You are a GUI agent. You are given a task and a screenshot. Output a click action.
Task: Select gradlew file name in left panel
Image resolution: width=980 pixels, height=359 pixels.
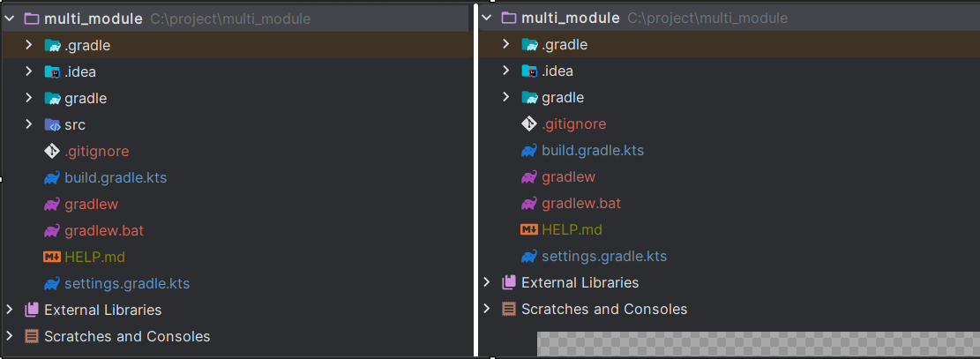[91, 205]
